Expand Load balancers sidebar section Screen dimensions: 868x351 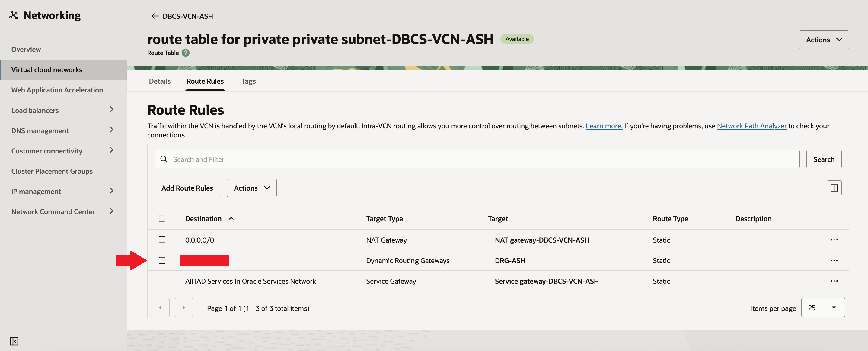(x=112, y=110)
